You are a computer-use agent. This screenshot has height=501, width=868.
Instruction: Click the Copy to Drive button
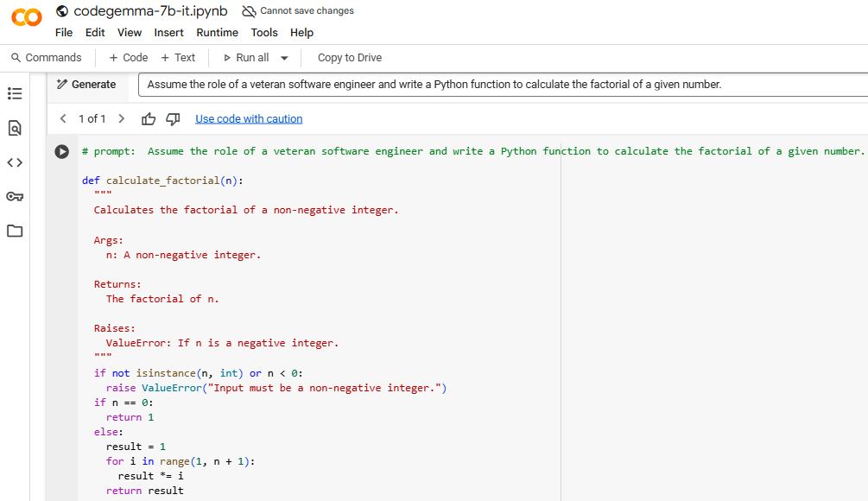(x=349, y=57)
